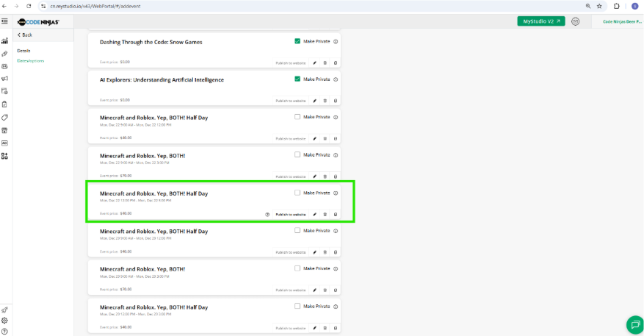This screenshot has width=644, height=336.
Task: Click the Back link in left panel
Action: (25, 35)
